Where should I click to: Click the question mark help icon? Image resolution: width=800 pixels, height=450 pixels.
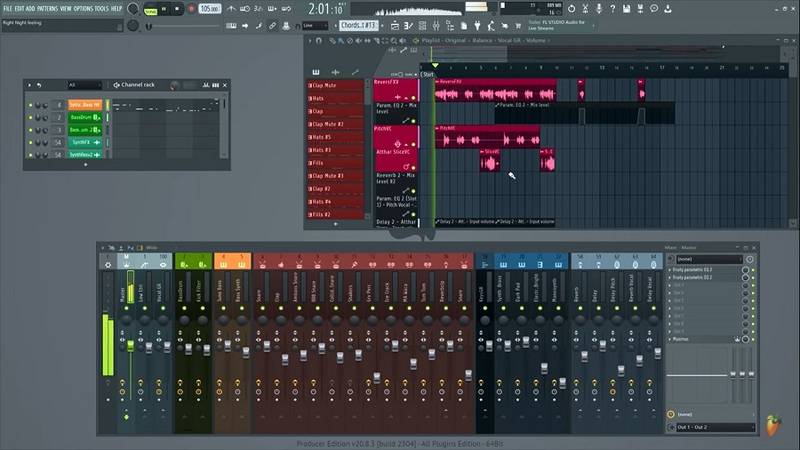[613, 9]
